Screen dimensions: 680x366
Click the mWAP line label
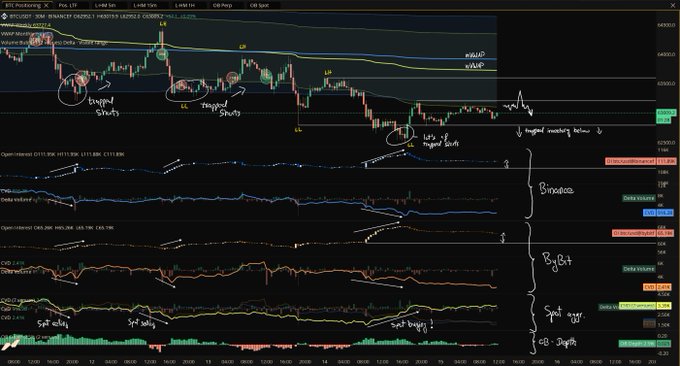click(474, 55)
